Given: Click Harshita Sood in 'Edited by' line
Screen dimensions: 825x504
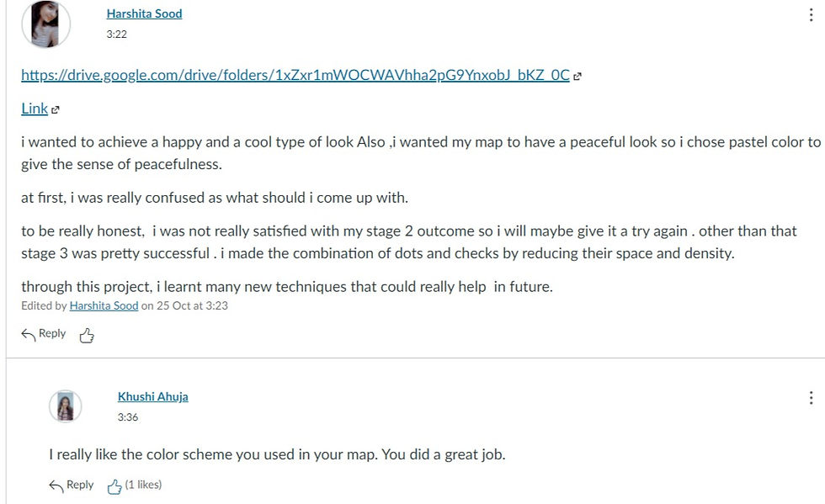Looking at the screenshot, I should [104, 305].
